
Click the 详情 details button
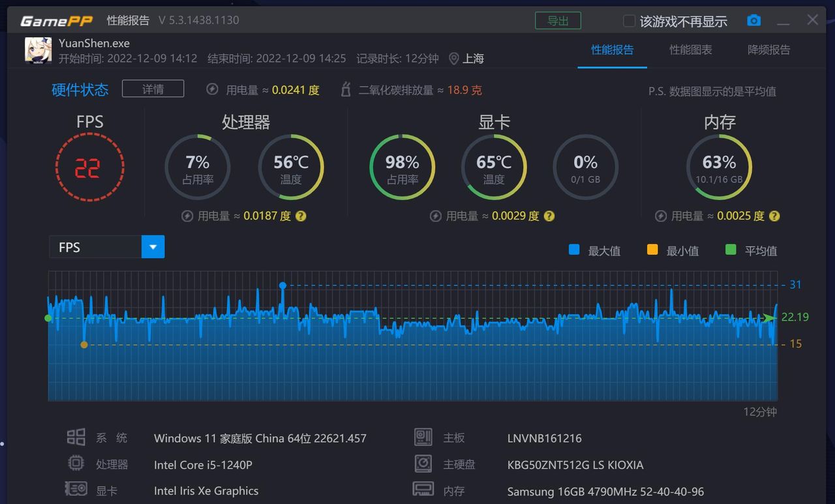(x=153, y=89)
